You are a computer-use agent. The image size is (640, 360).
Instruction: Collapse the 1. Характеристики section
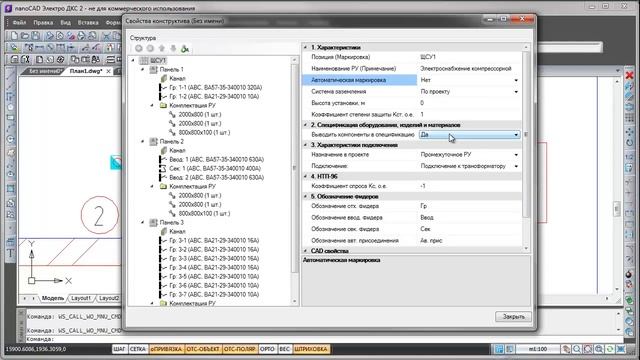(305, 47)
